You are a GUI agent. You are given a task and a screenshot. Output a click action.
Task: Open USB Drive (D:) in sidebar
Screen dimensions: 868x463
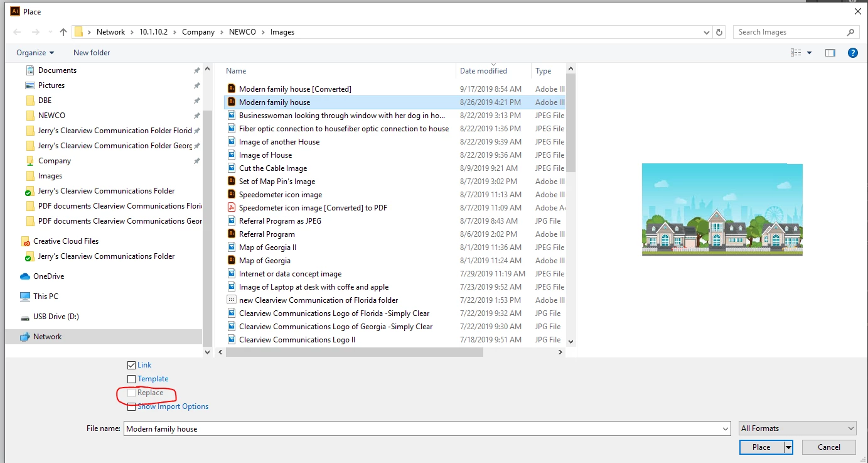click(56, 317)
